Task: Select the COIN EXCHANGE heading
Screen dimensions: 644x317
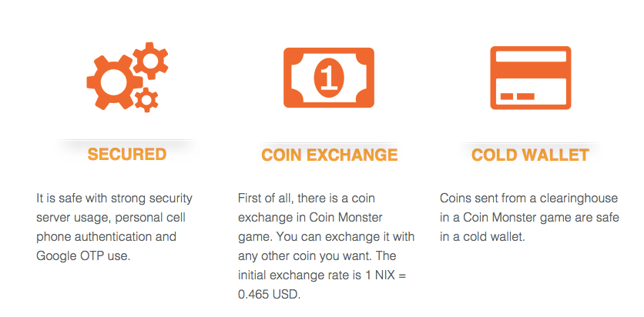Action: coord(330,155)
